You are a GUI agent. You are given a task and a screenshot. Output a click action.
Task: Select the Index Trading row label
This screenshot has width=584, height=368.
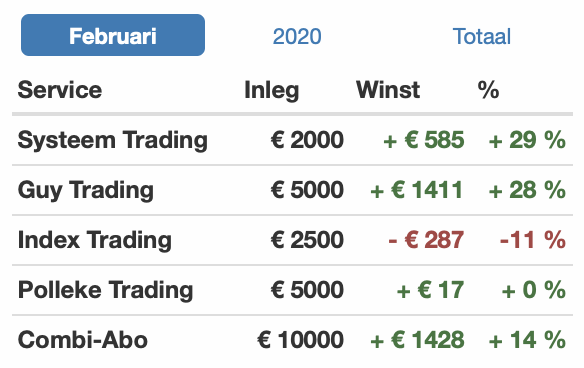click(95, 240)
